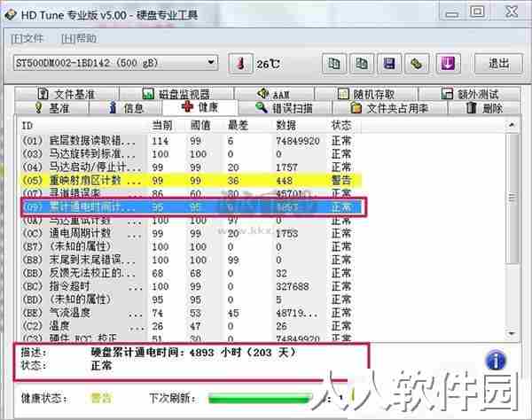Click the 警告 status in row 05
The image size is (532, 420).
(341, 181)
